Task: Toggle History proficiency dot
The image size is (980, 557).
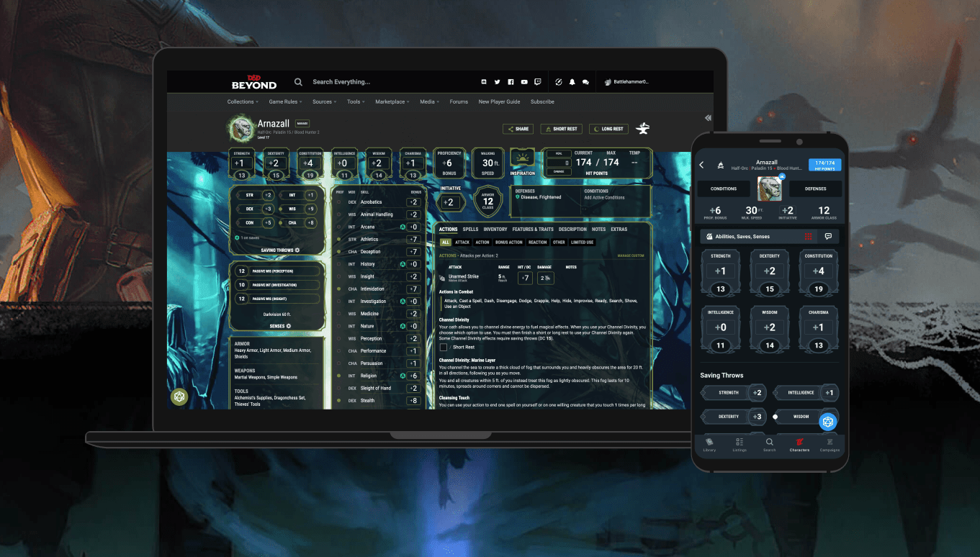Action: [339, 264]
